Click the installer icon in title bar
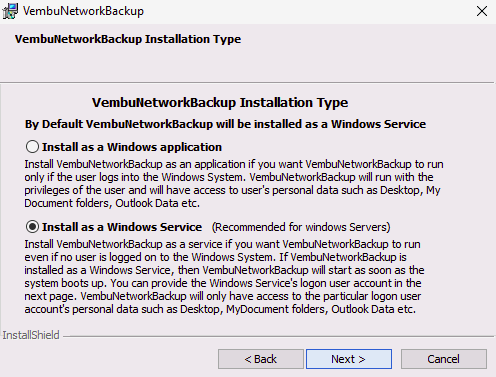This screenshot has height=377, width=496. (x=10, y=11)
